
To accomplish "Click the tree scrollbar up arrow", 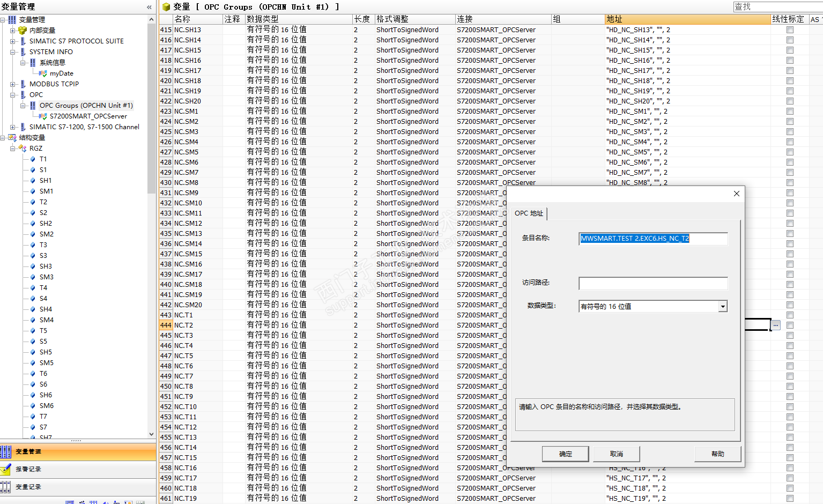I will click(x=151, y=19).
